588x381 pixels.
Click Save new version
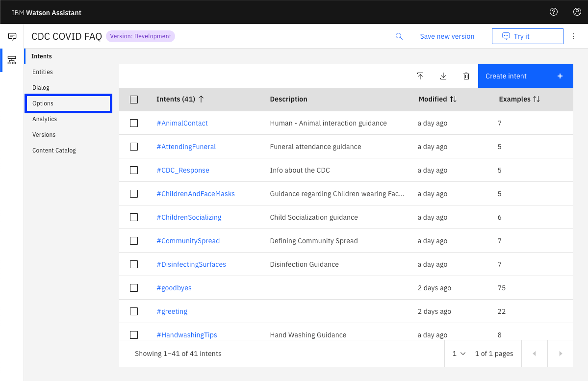(447, 36)
